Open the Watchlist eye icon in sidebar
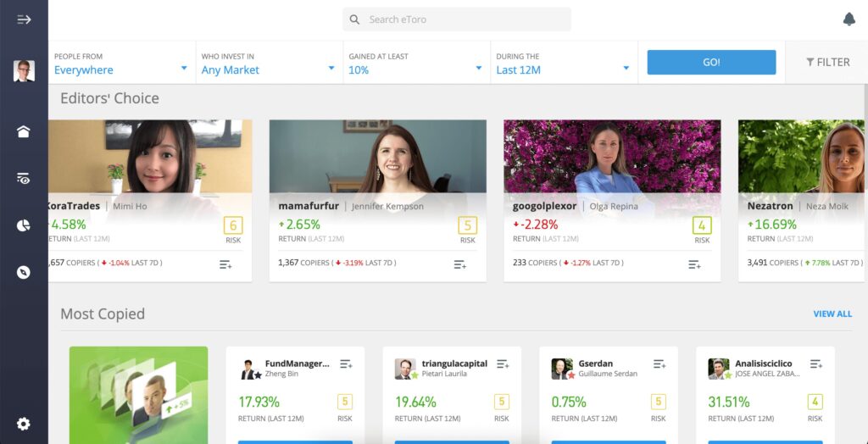The height and width of the screenshot is (444, 868). [23, 178]
